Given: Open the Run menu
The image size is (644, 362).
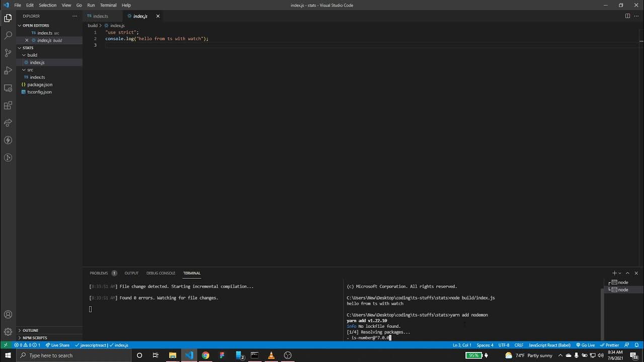Looking at the screenshot, I should pos(91,5).
